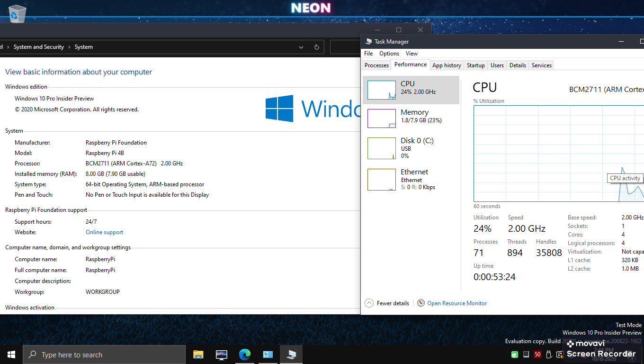
Task: Launch File Explorer from the taskbar
Action: (198, 355)
